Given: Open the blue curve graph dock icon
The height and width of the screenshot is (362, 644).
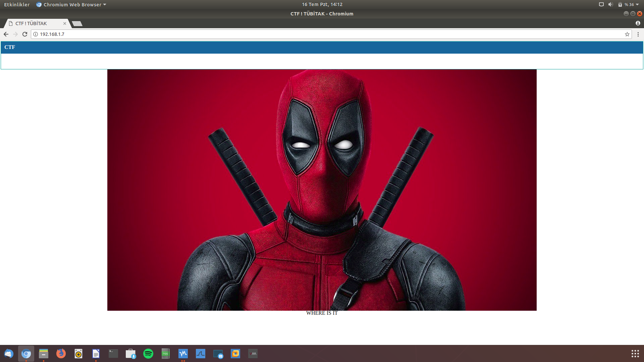Looking at the screenshot, I should (201, 354).
